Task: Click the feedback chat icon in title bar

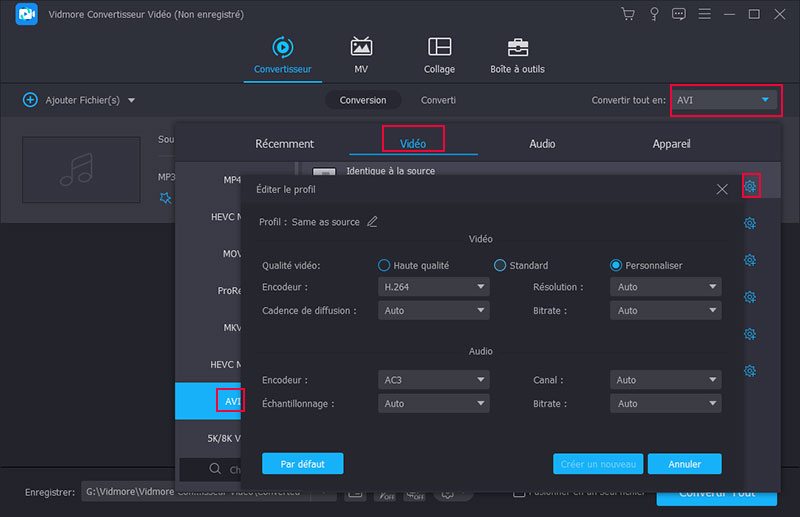Action: 679,14
